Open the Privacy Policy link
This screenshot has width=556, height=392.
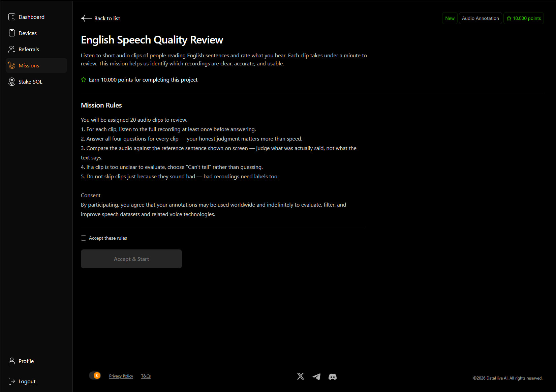[121, 376]
